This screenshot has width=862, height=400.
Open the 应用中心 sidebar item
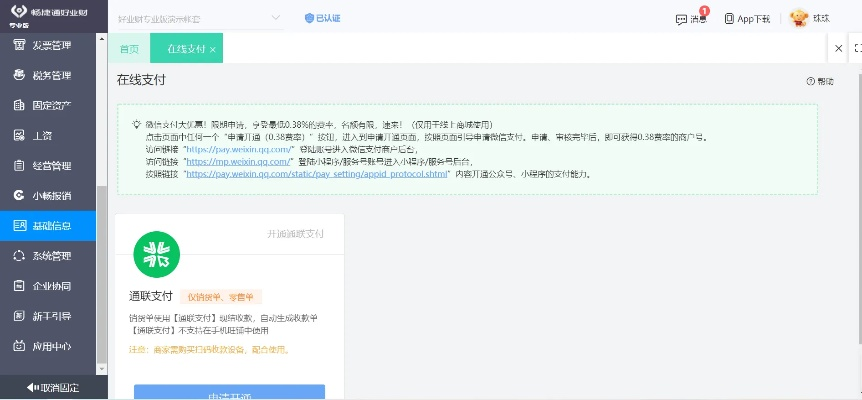tap(52, 346)
